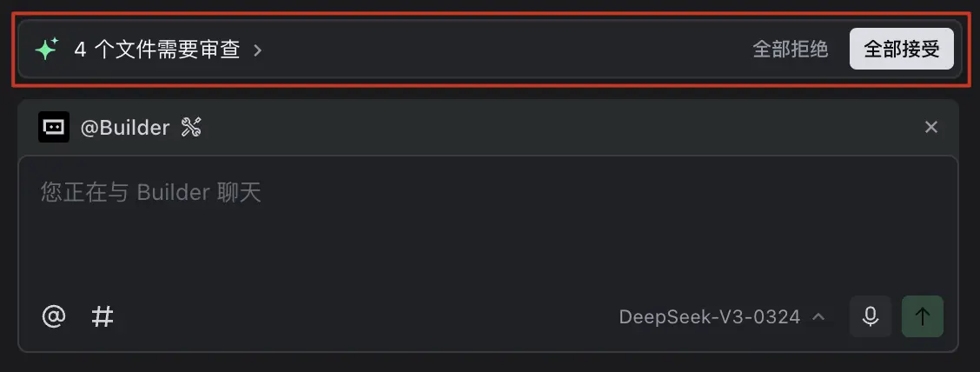Insert a mention with the @ icon
The width and height of the screenshot is (980, 372).
pos(54,316)
